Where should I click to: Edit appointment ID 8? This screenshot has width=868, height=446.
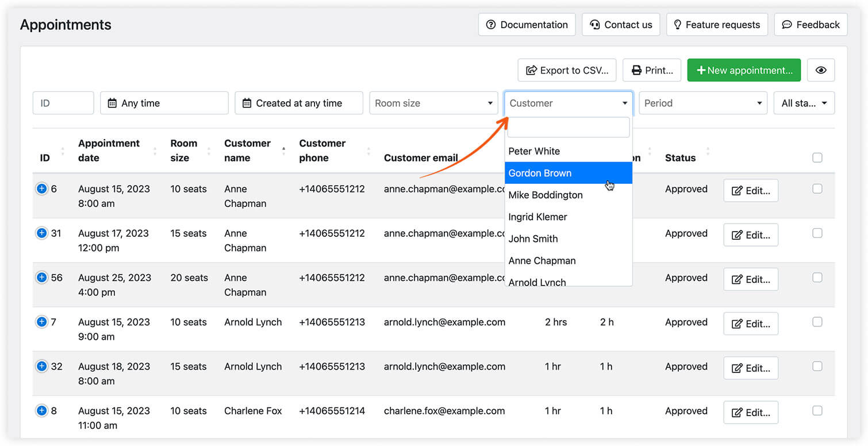(x=751, y=412)
